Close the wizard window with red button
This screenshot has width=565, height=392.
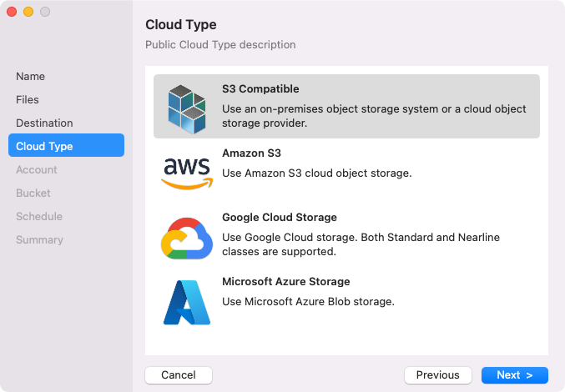point(12,12)
